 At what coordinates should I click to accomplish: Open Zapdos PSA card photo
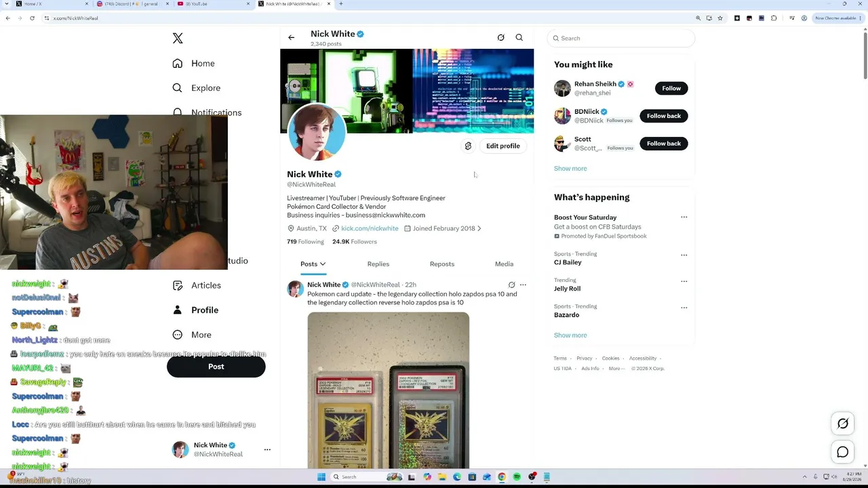(388, 390)
